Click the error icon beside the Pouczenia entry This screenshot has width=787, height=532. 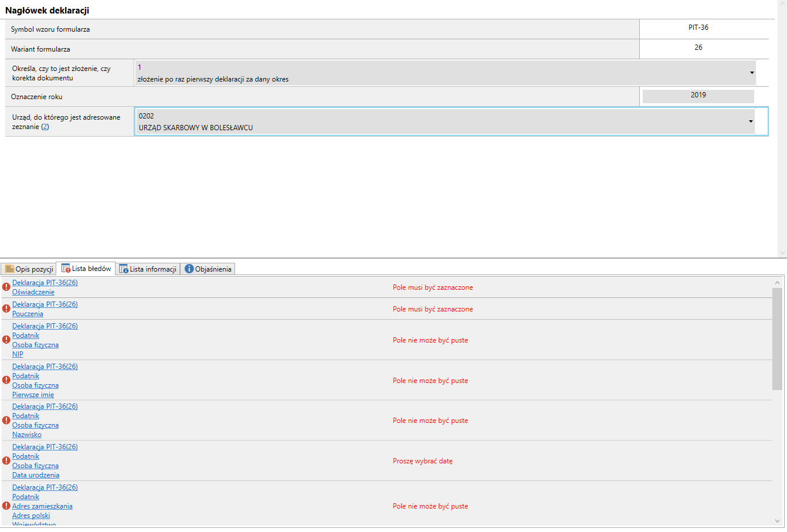point(6,309)
